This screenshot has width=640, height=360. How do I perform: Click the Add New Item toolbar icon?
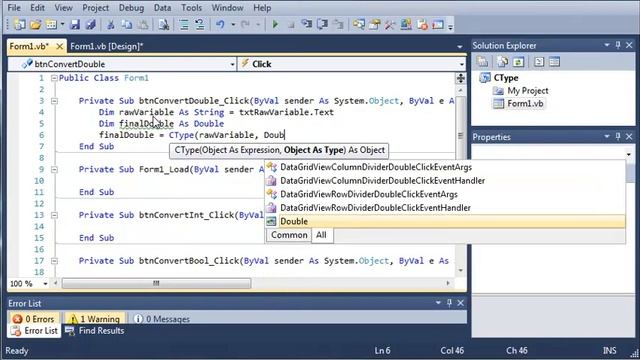(51, 24)
